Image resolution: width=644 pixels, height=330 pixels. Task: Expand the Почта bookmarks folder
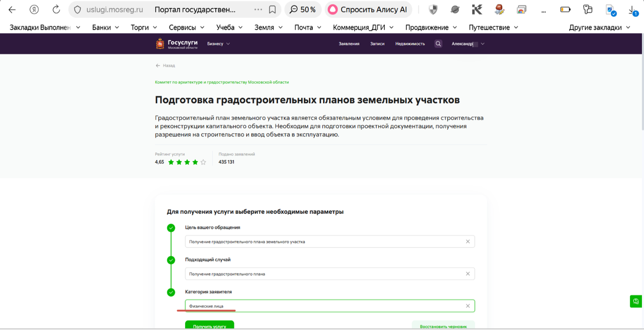(x=308, y=27)
